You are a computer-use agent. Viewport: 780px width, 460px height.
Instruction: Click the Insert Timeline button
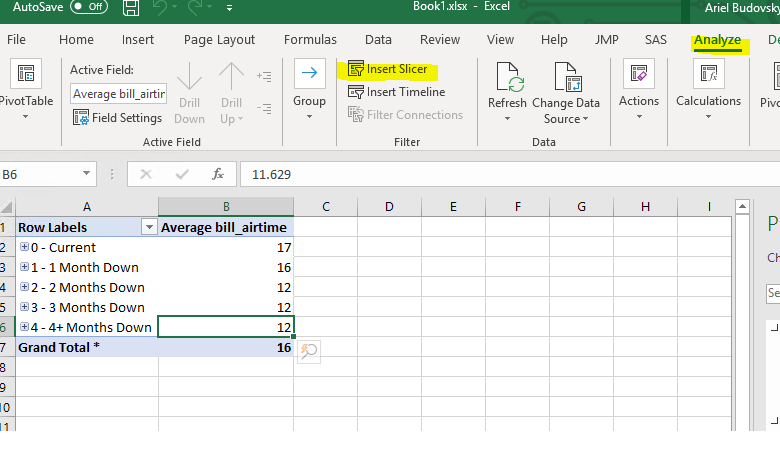click(395, 92)
